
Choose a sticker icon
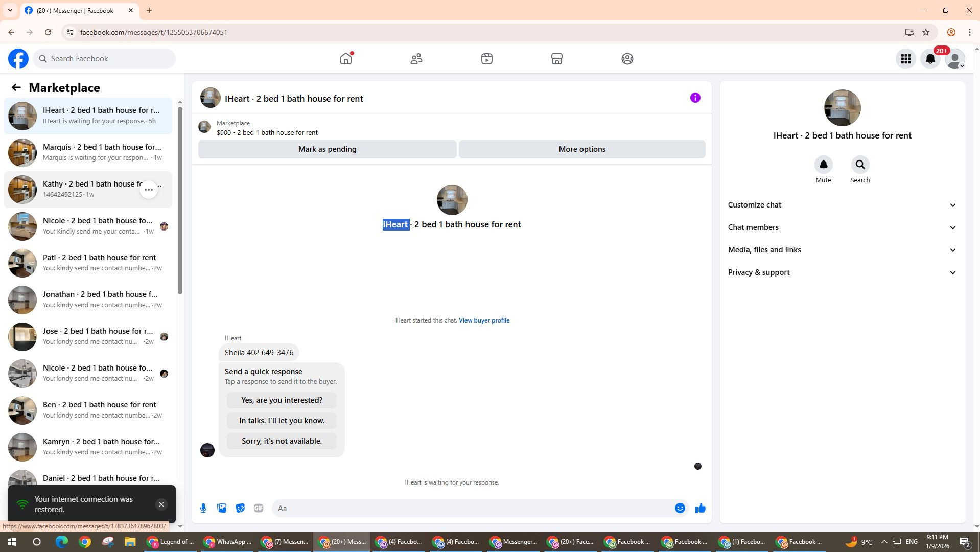click(x=240, y=508)
